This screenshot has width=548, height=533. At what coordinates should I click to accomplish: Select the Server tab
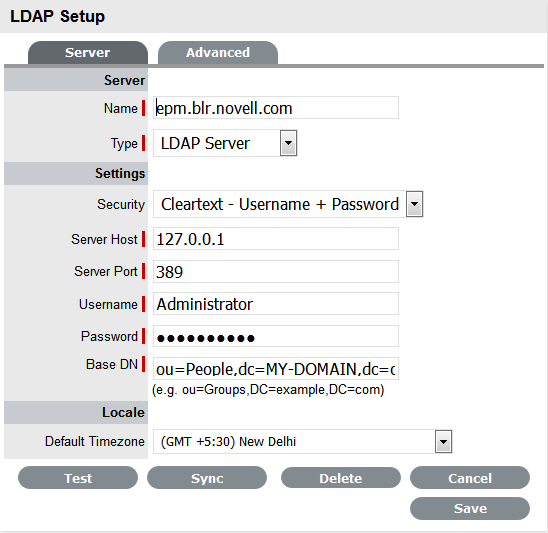click(x=88, y=52)
